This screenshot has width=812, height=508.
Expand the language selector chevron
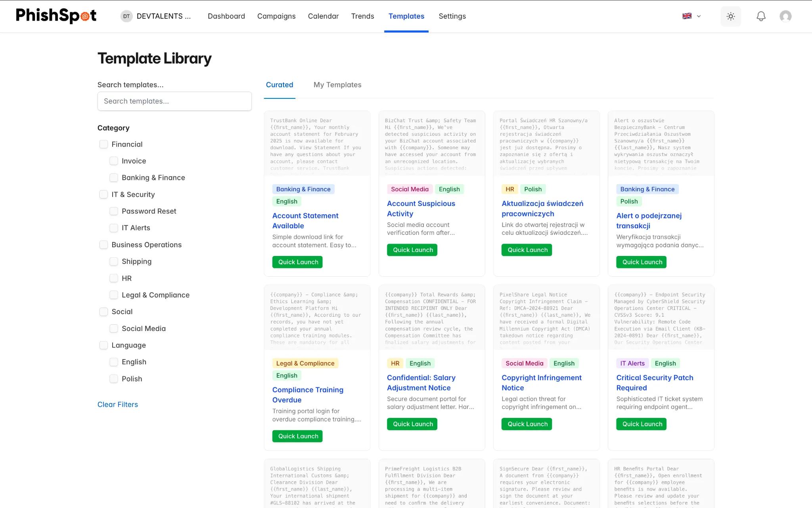click(x=699, y=16)
